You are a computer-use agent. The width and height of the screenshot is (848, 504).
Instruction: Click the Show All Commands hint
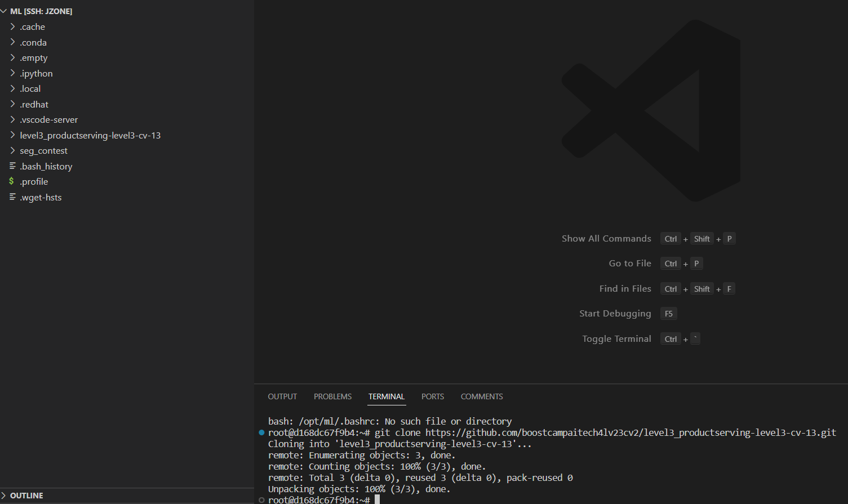tap(606, 239)
